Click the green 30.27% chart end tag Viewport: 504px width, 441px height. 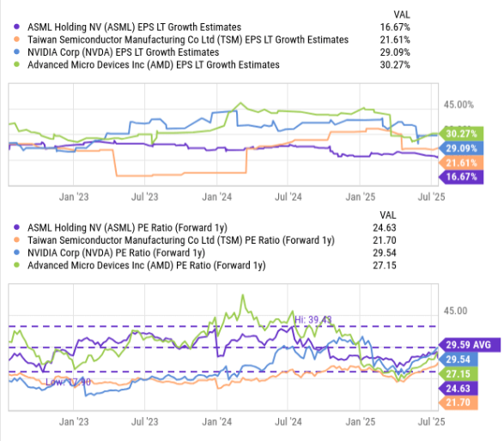point(461,134)
